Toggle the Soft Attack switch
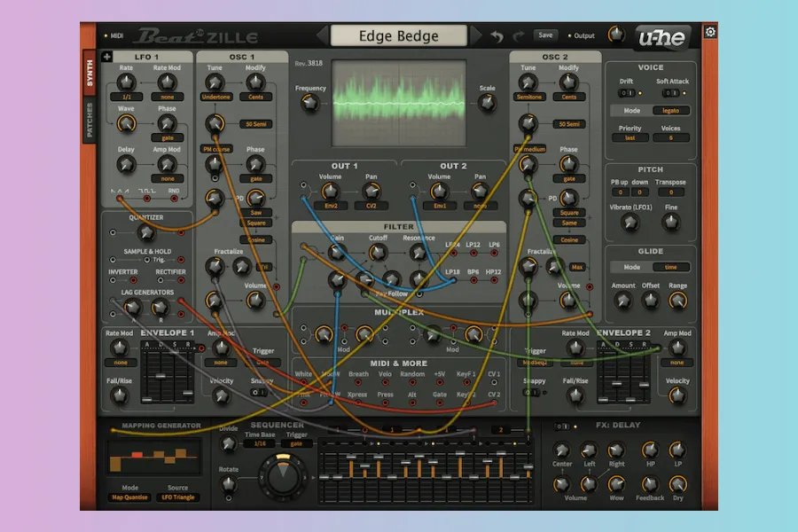Viewport: 798px width, 532px height. click(670, 93)
